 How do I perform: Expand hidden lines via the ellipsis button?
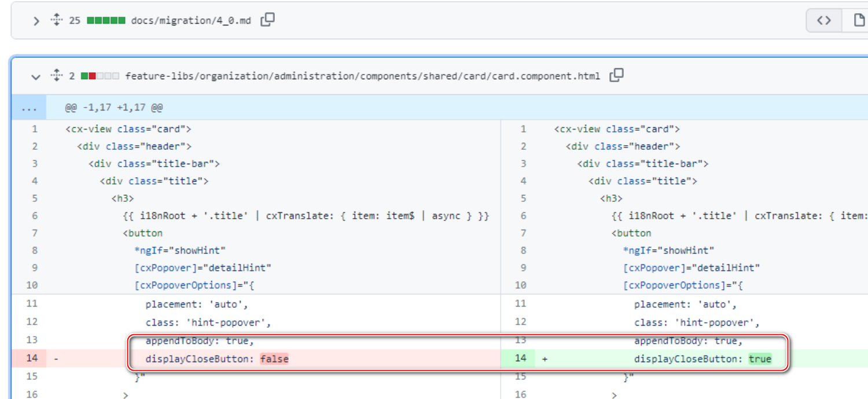28,108
